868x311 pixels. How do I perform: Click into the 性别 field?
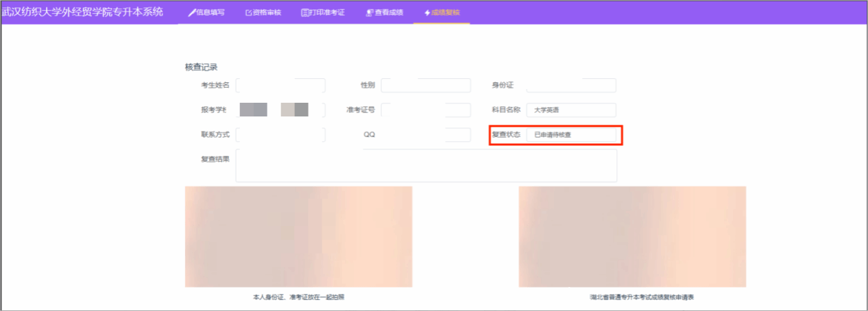[425, 86]
